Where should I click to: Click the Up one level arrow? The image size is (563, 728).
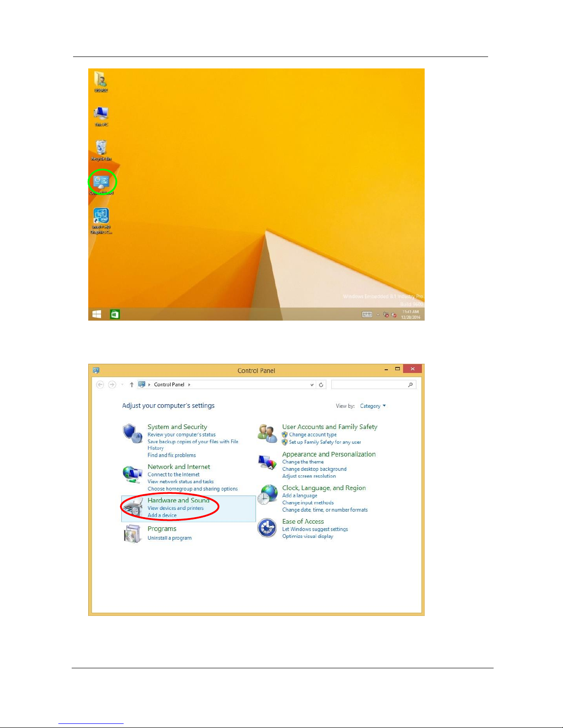131,384
